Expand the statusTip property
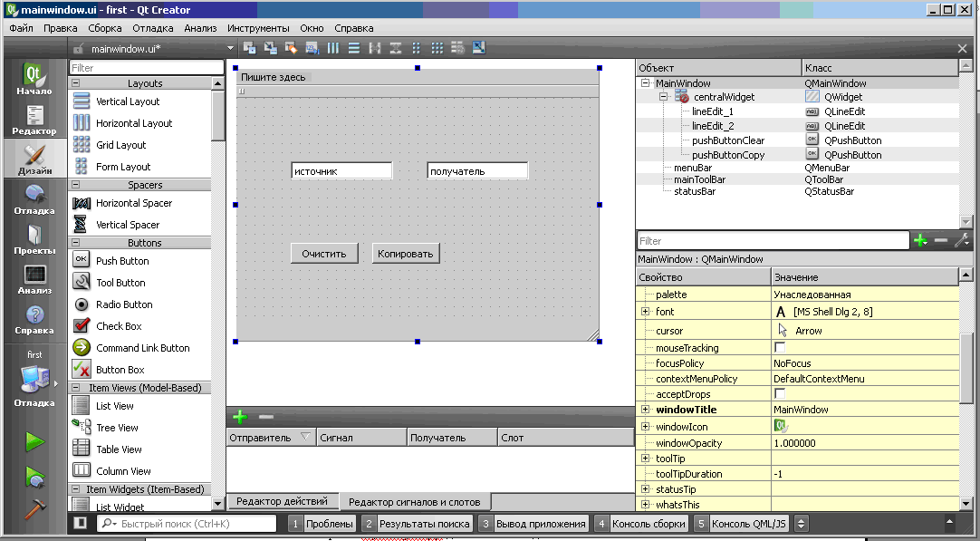Image resolution: width=980 pixels, height=541 pixels. 645,489
